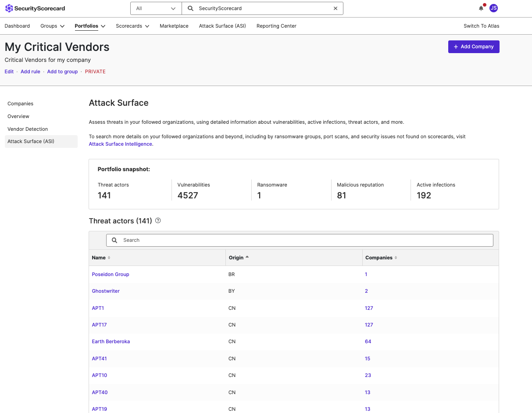Screen dimensions: 532x413
Task: Click the Ransomware 1 snapshot value
Action: 259,195
